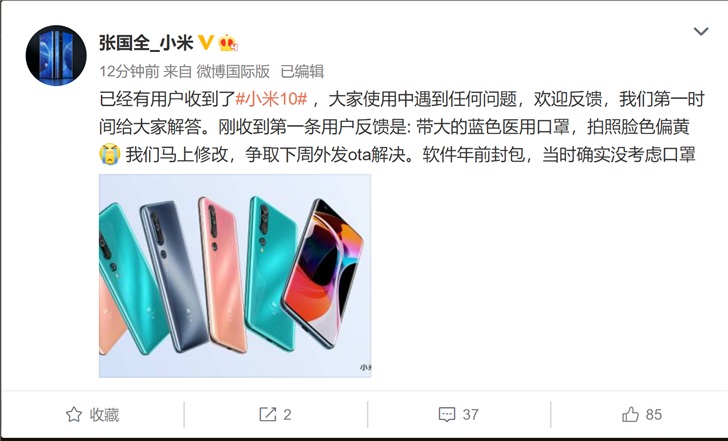The image size is (728, 441).
Task: Click the repost share arrow icon
Action: (x=267, y=415)
